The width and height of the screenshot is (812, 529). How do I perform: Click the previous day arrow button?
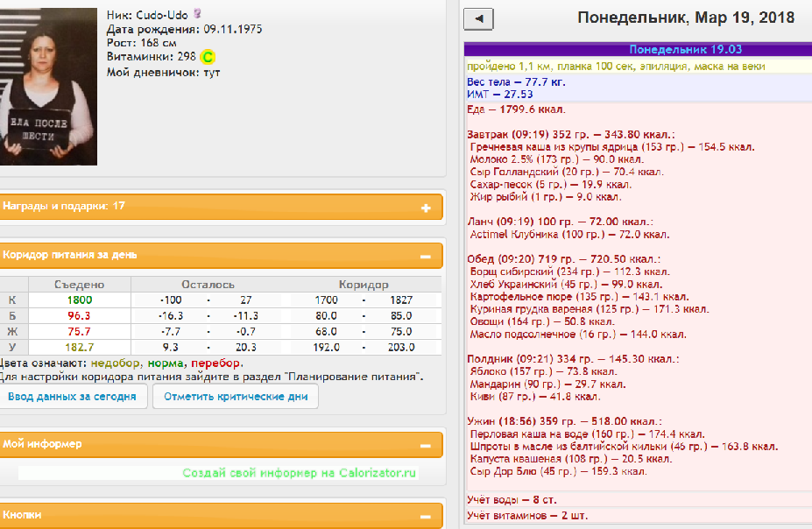click(478, 19)
